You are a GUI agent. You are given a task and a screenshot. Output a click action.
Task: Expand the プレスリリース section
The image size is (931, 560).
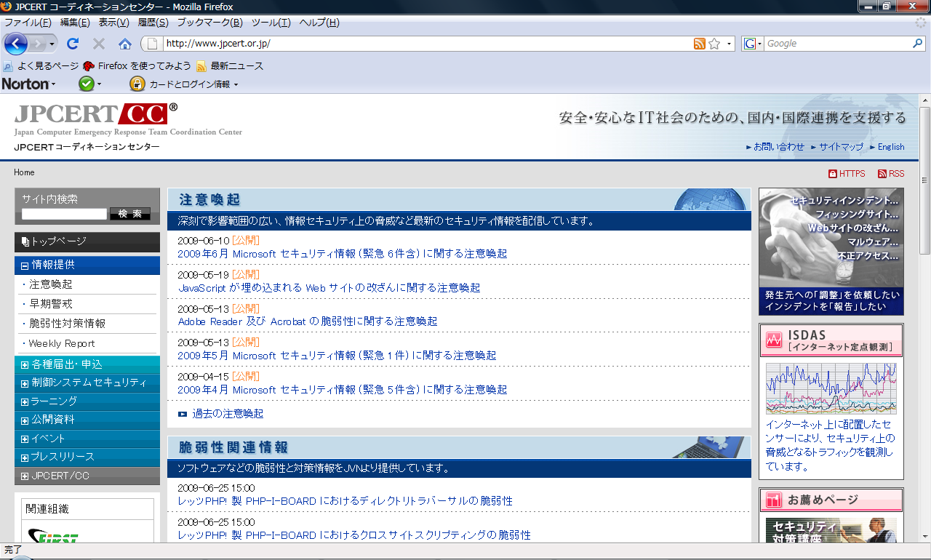[x=25, y=457]
